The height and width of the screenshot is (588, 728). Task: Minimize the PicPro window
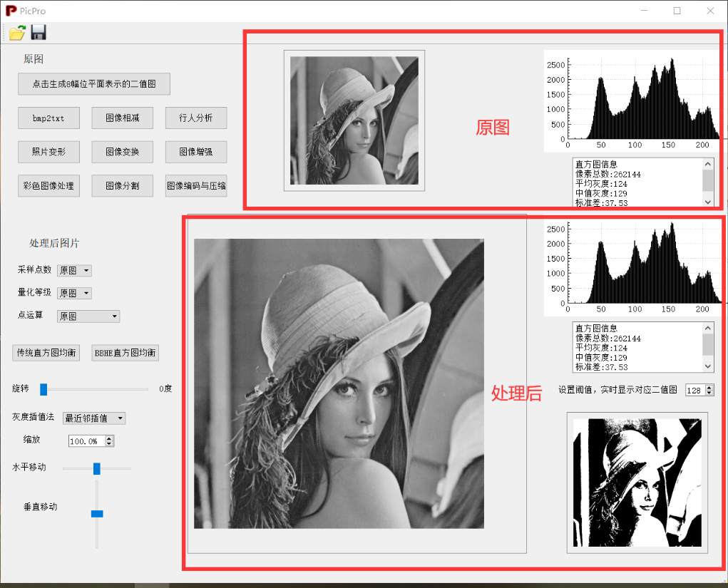pos(644,11)
